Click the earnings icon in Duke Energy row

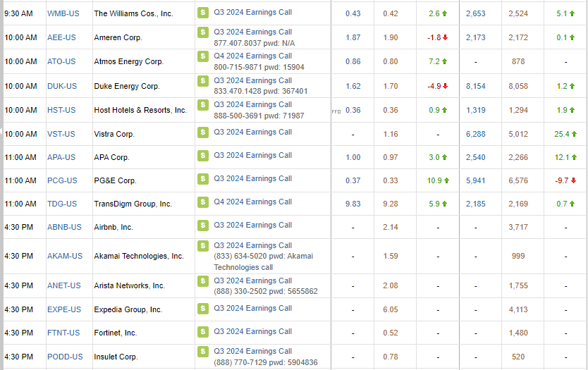click(x=203, y=81)
